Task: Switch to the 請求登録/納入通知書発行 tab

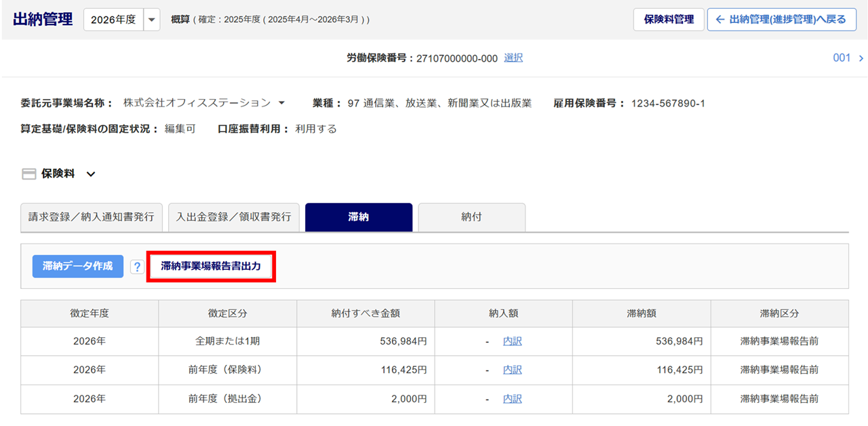Action: coord(92,217)
